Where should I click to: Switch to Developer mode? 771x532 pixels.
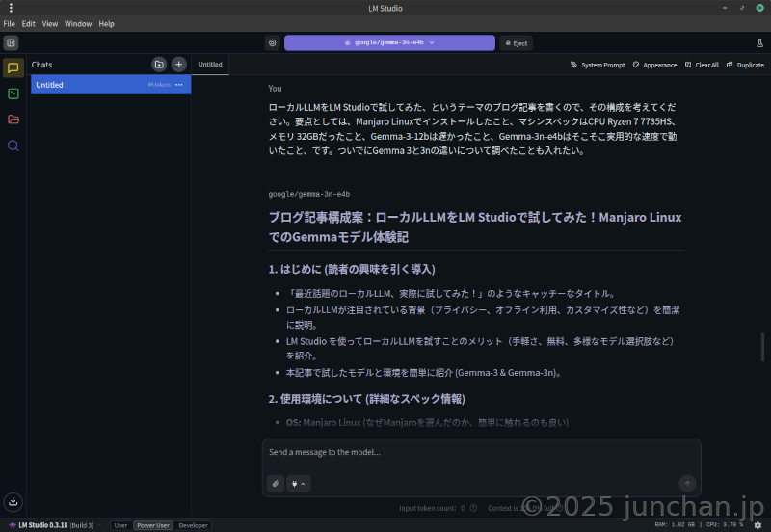[193, 525]
